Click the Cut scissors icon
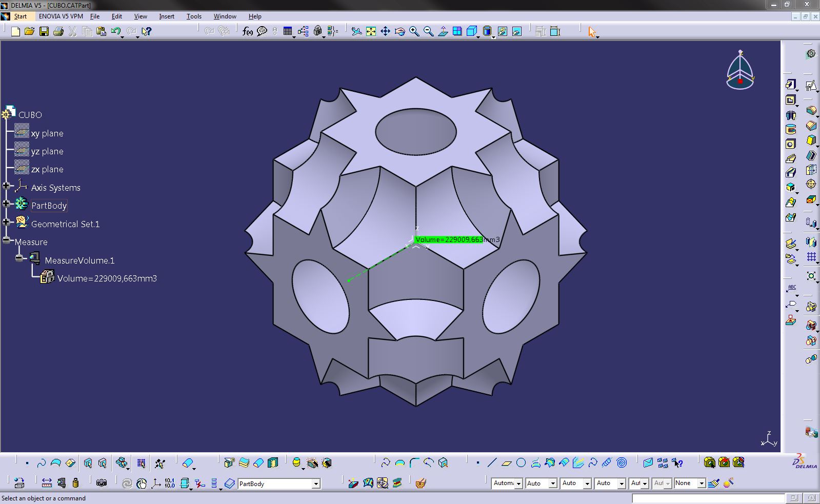Screen dimensions: 820x504 tap(72, 31)
